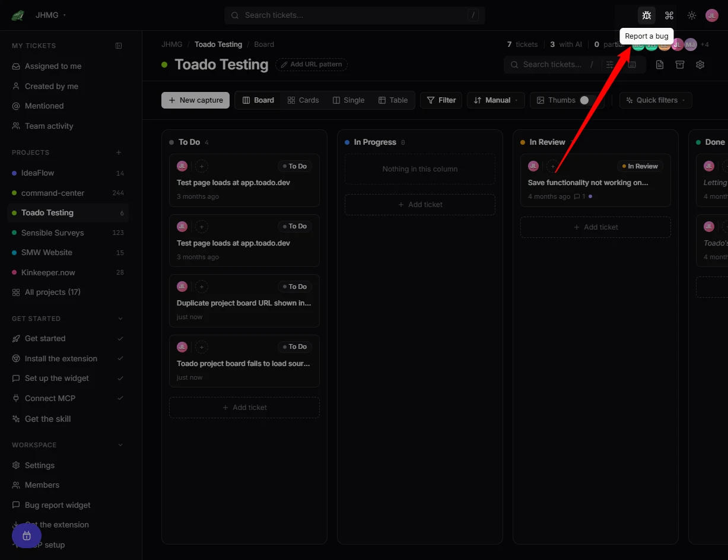
Task: Add ticket in the In Review column
Action: click(596, 227)
